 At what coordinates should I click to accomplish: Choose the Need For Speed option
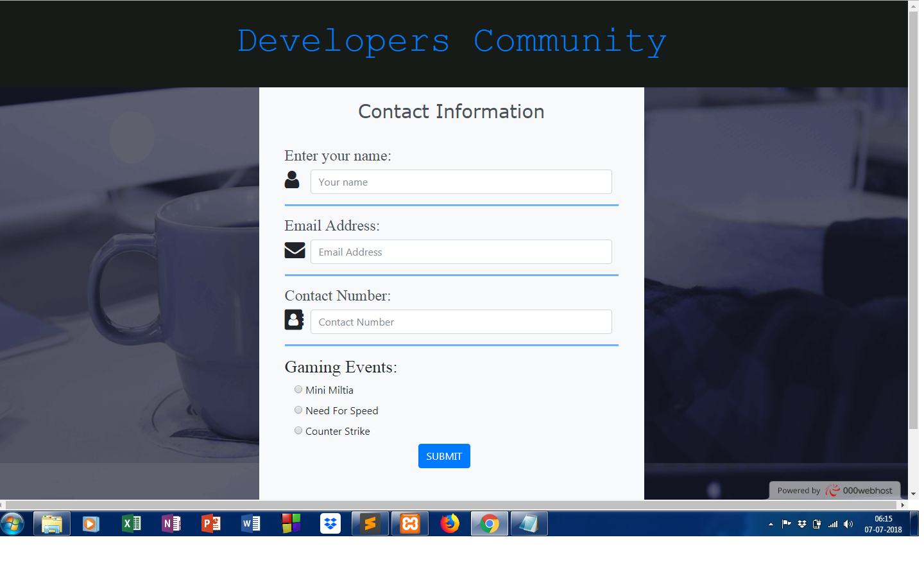tap(298, 410)
